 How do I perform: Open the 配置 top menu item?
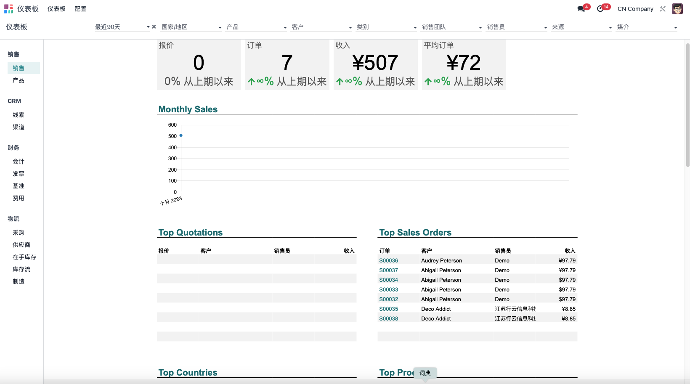click(x=80, y=9)
